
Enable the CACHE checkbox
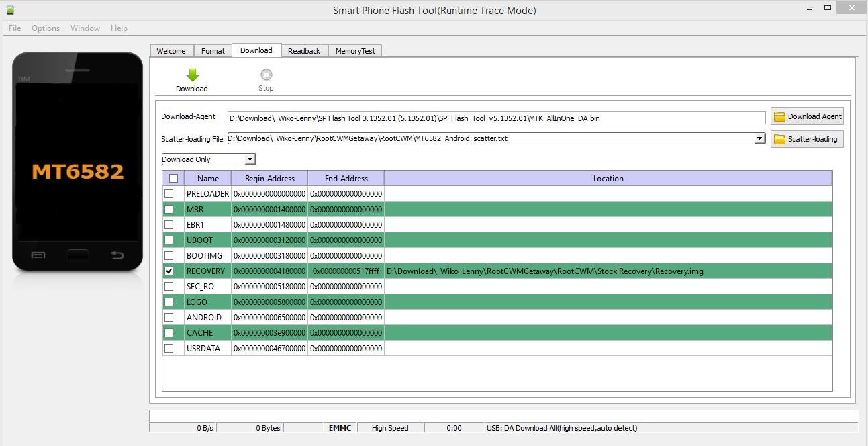point(169,332)
